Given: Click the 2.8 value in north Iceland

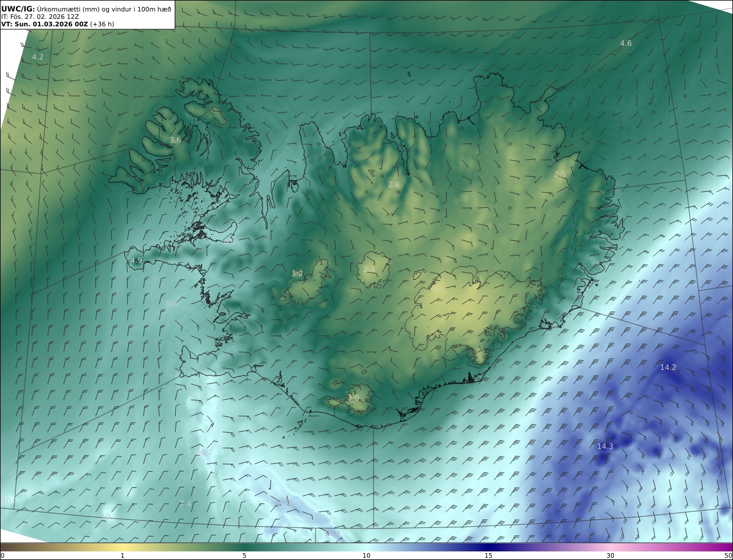Looking at the screenshot, I should click(394, 185).
